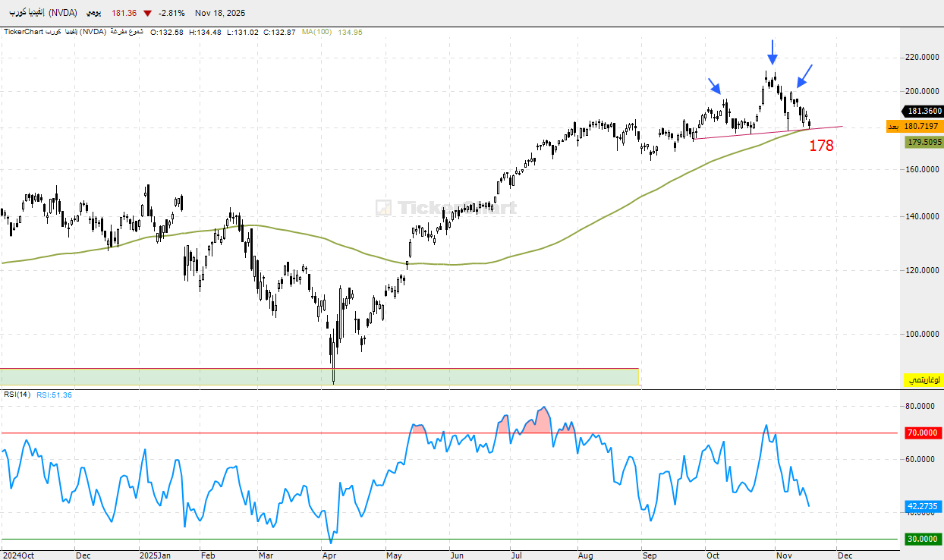Click the Feb time axis label
This screenshot has height=560, width=944.
pos(209,555)
